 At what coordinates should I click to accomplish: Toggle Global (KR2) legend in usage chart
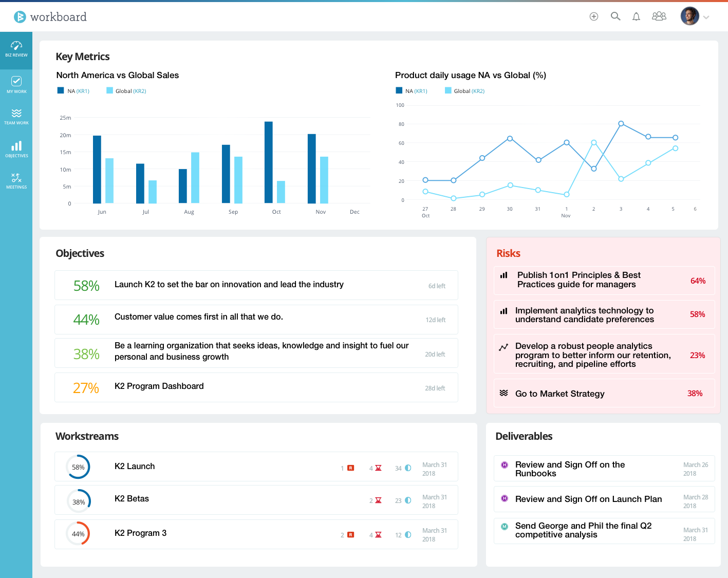click(x=465, y=91)
